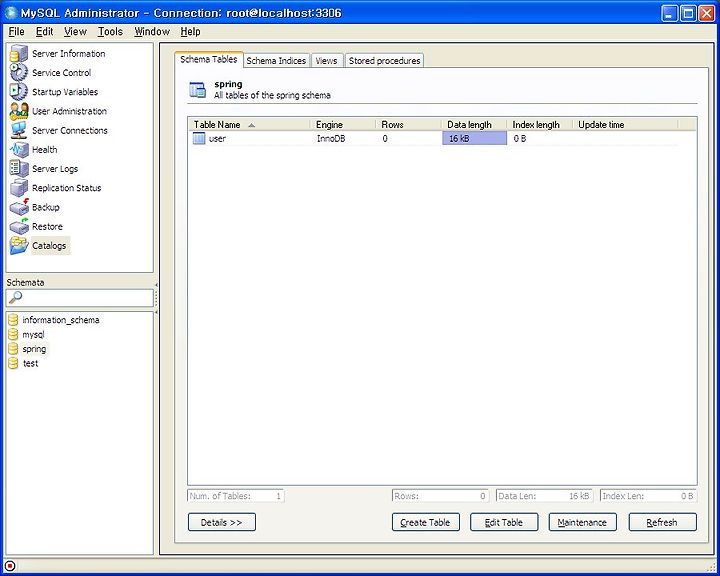Click the mysql database icon
The height and width of the screenshot is (576, 720).
point(13,334)
